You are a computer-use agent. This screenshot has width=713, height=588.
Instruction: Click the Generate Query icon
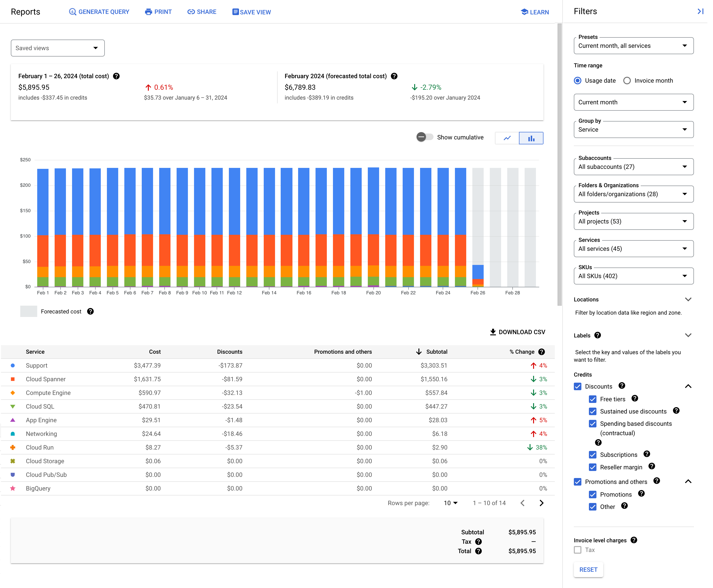pyautogui.click(x=71, y=12)
